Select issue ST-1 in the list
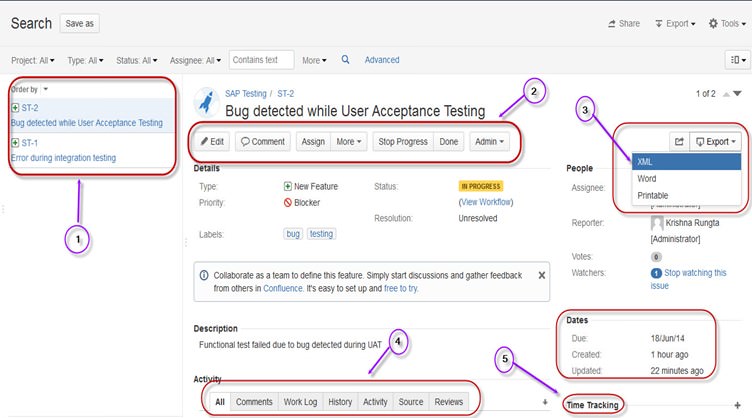The image size is (752, 418). coord(30,143)
